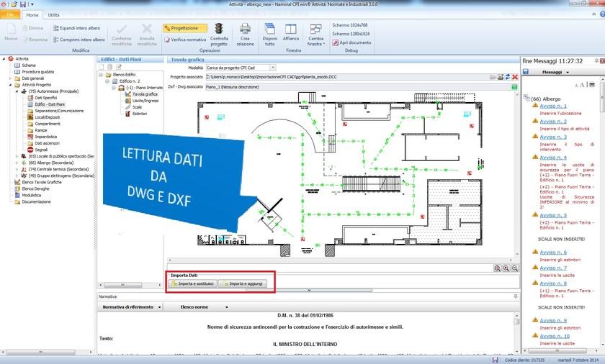The image size is (605, 364).
Task: Click the Apri documento PDF icon
Action: (x=336, y=42)
